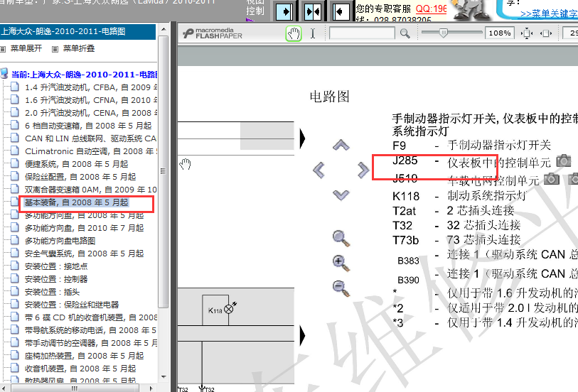The width and height of the screenshot is (578, 392).
Task: Click the fit-width zoom icon
Action: pos(546,33)
